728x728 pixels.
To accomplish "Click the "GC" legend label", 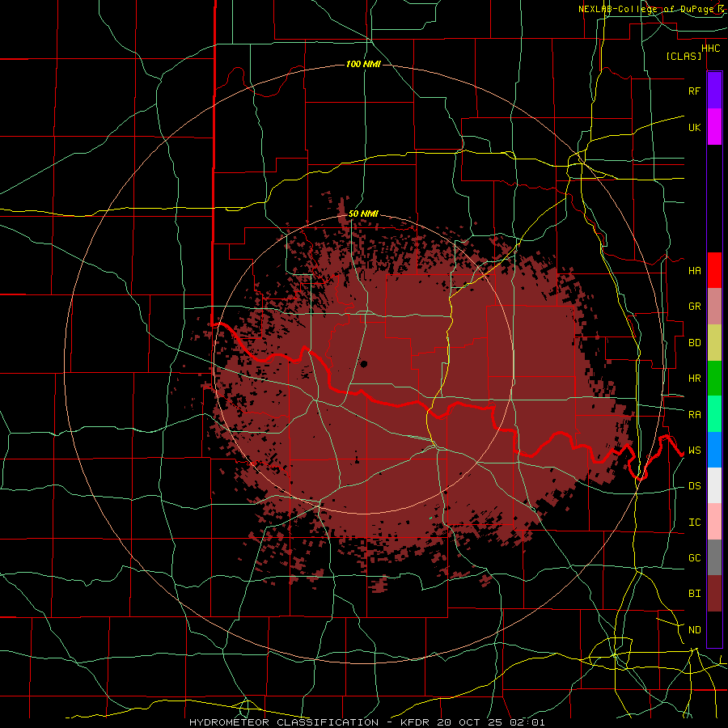I will [694, 558].
